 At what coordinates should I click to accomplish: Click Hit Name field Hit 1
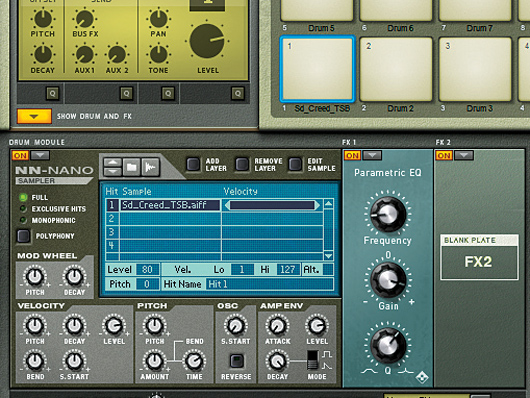pos(270,284)
